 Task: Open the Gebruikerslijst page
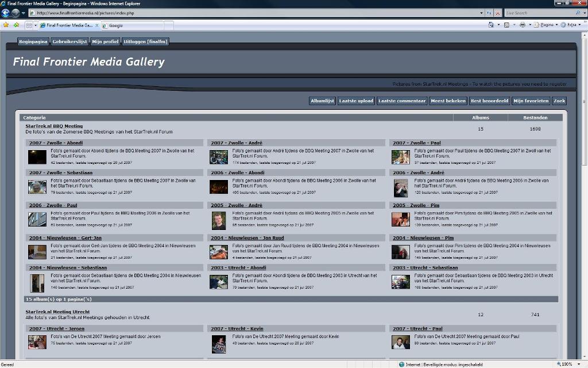pyautogui.click(x=69, y=41)
